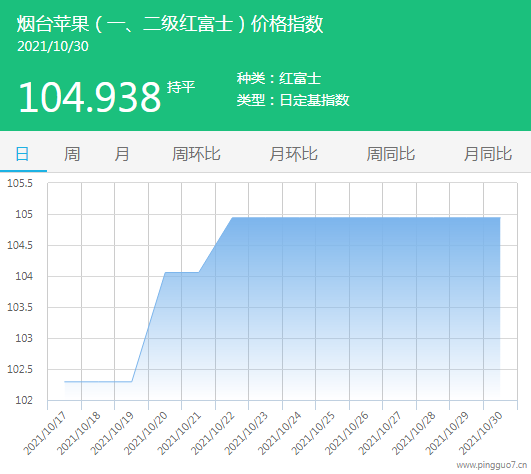Switch to 月环比 tab
Image resolution: width=531 pixels, height=474 pixels.
tap(293, 154)
